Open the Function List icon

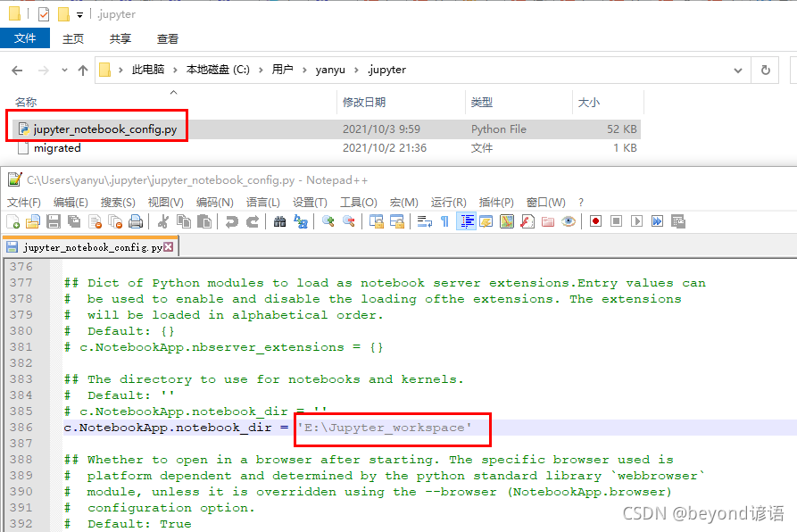[527, 221]
